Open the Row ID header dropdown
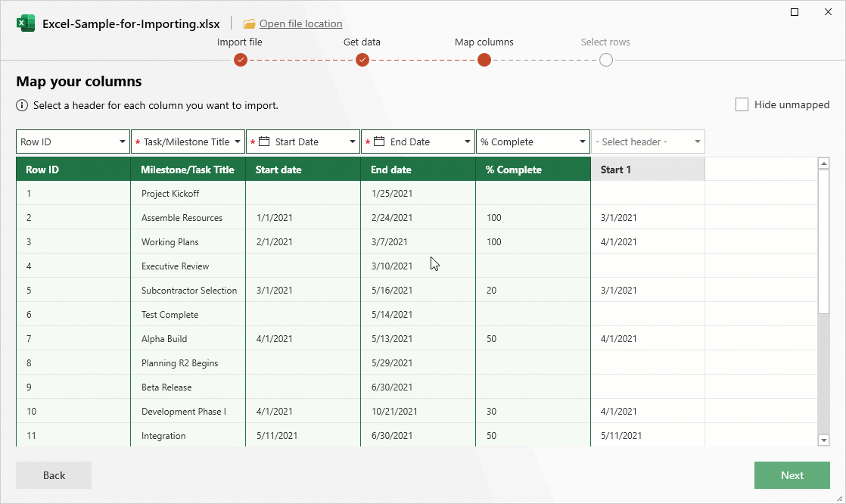 123,142
